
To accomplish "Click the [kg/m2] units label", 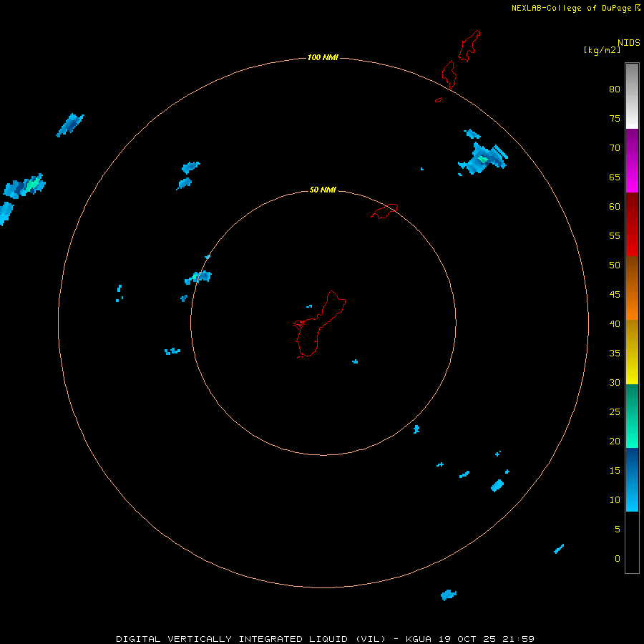I will [x=602, y=50].
